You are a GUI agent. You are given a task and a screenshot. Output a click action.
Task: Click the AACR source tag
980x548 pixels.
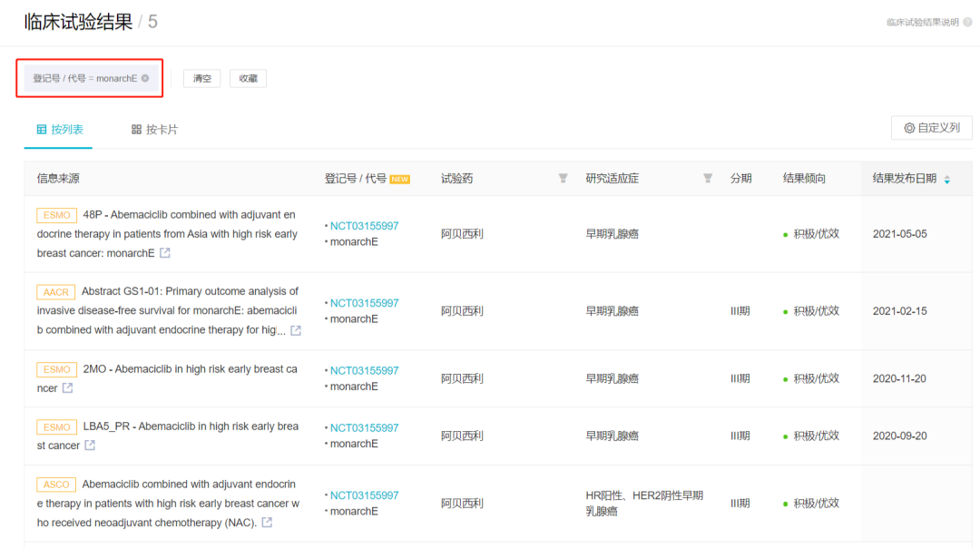tap(56, 292)
